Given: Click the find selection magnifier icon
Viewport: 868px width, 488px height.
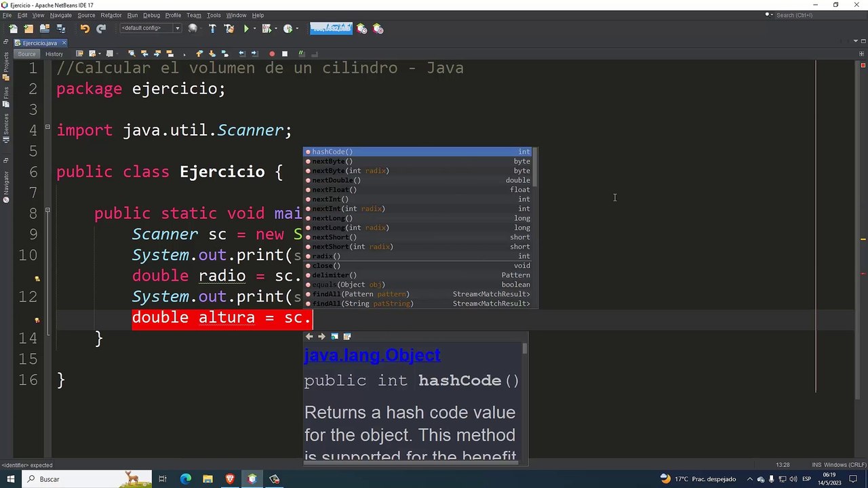Looking at the screenshot, I should point(132,54).
